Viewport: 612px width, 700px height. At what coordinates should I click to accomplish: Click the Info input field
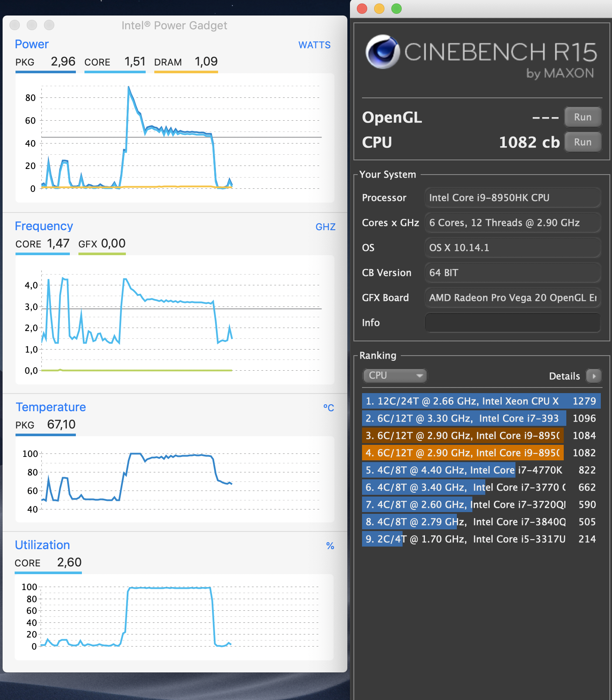tap(512, 322)
